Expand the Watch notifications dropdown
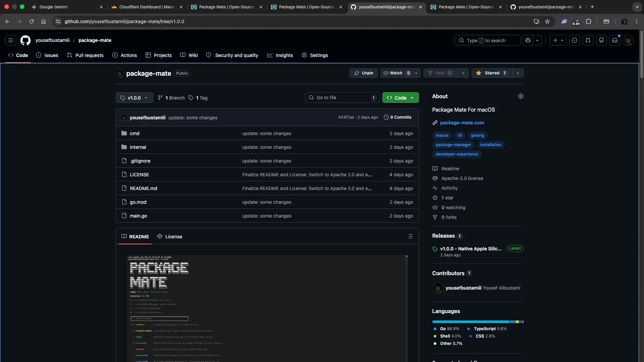The height and width of the screenshot is (362, 644). (400, 73)
